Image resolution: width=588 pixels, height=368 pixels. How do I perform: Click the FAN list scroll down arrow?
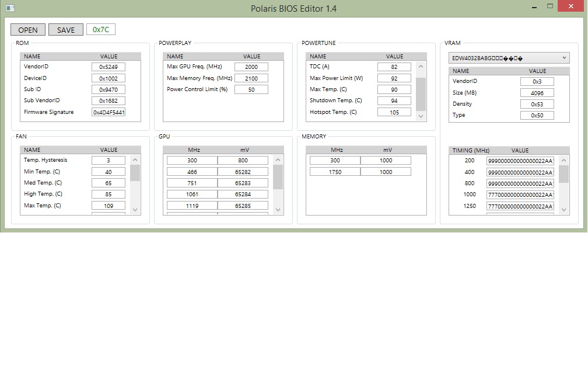(x=135, y=210)
